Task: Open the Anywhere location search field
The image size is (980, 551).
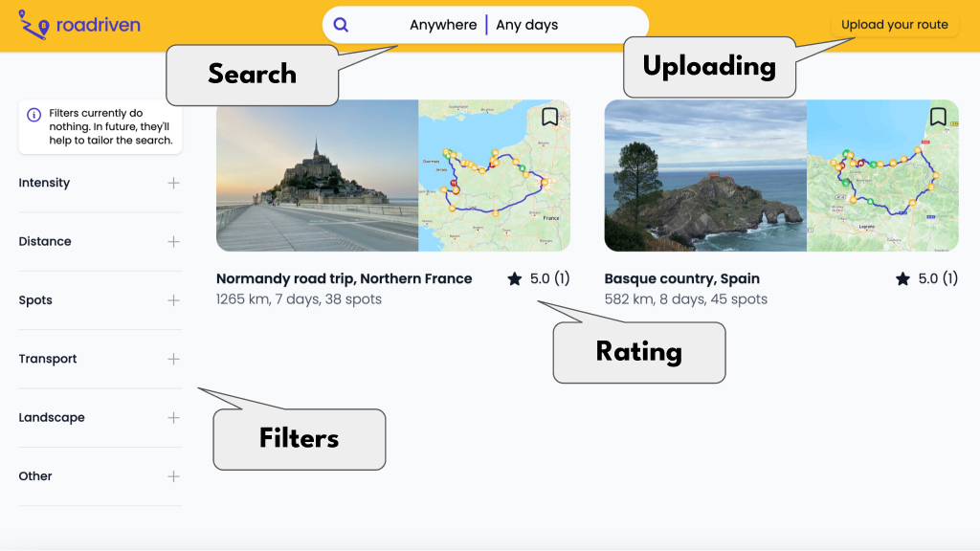Action: (442, 25)
